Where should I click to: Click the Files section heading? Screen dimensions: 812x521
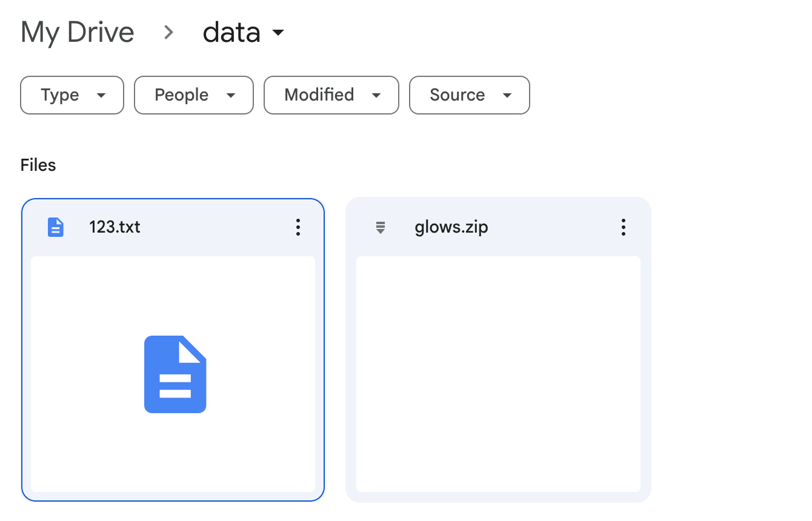pyautogui.click(x=38, y=165)
